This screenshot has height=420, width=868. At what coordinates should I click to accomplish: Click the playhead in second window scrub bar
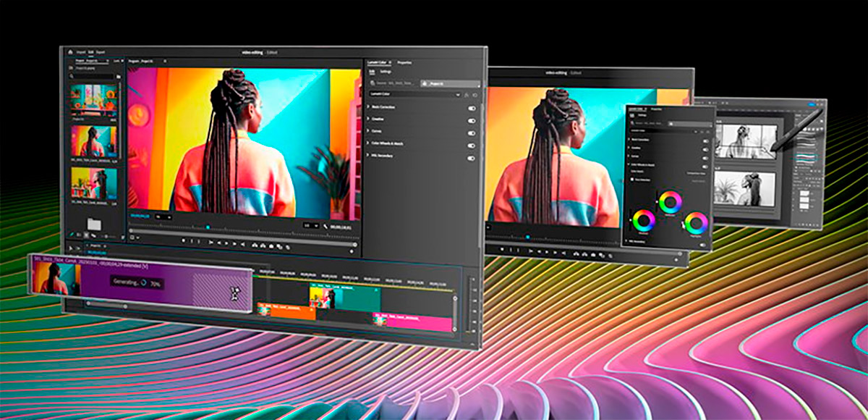(x=529, y=238)
